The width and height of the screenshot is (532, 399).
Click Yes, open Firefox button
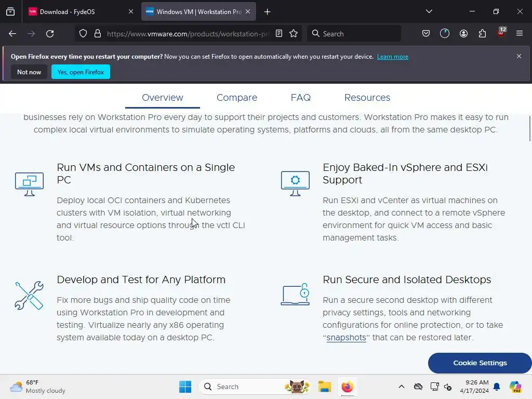(x=81, y=72)
